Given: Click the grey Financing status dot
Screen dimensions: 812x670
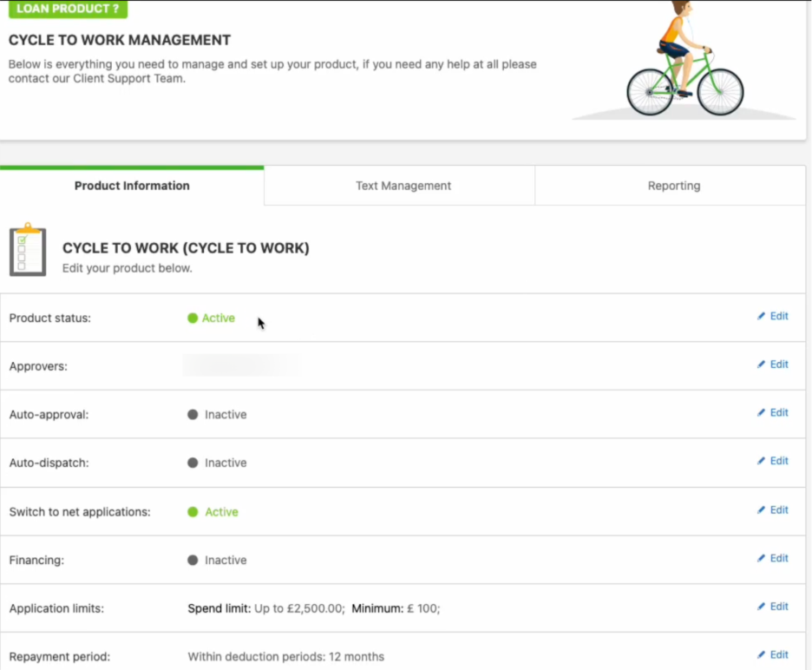Looking at the screenshot, I should tap(193, 561).
